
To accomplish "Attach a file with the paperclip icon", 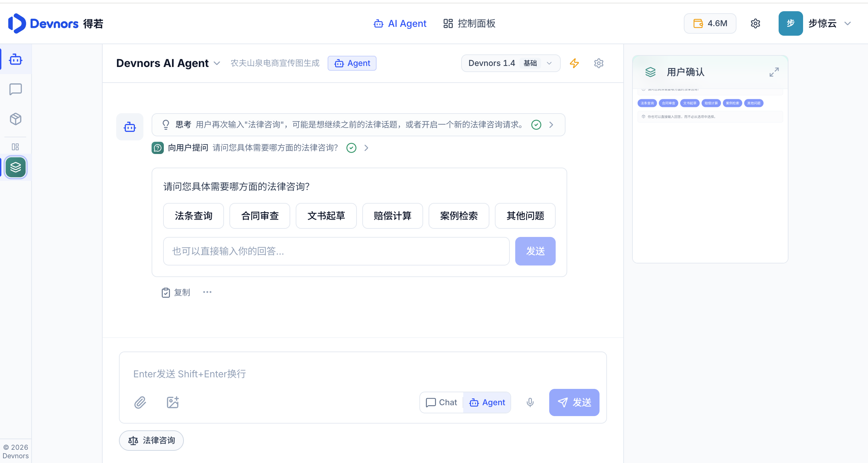I will (140, 402).
